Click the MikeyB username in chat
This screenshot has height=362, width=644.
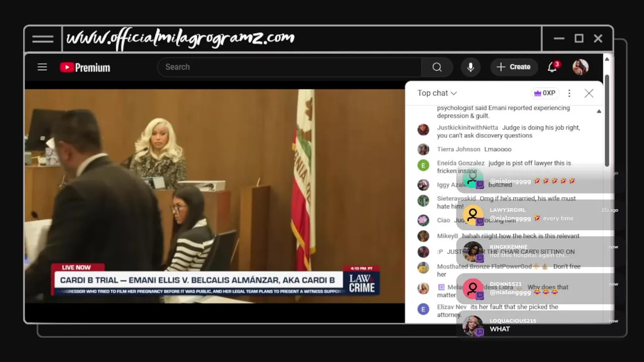click(x=447, y=236)
